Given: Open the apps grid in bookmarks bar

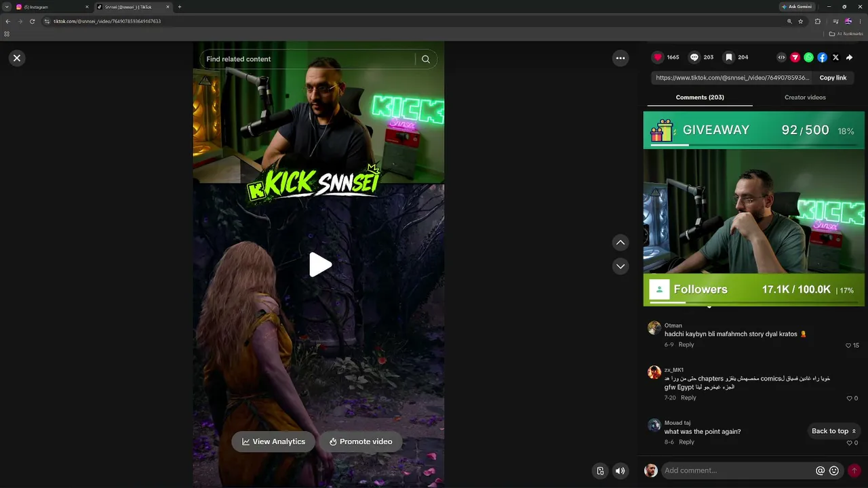Looking at the screenshot, I should point(7,34).
